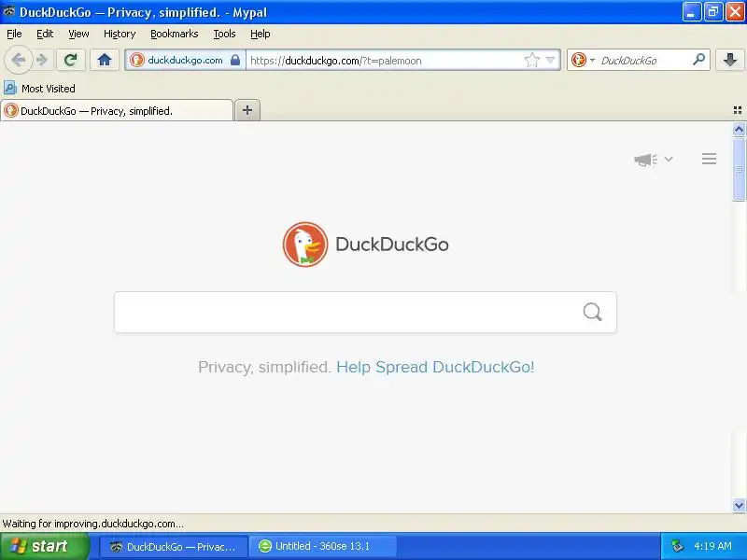This screenshot has width=747, height=560.
Task: Open the DuckDuckGo hamburger side menu
Action: point(709,159)
